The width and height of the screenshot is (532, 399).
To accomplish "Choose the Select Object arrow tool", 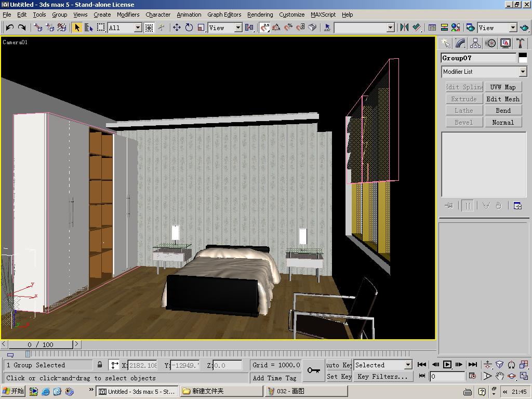I will tap(77, 28).
